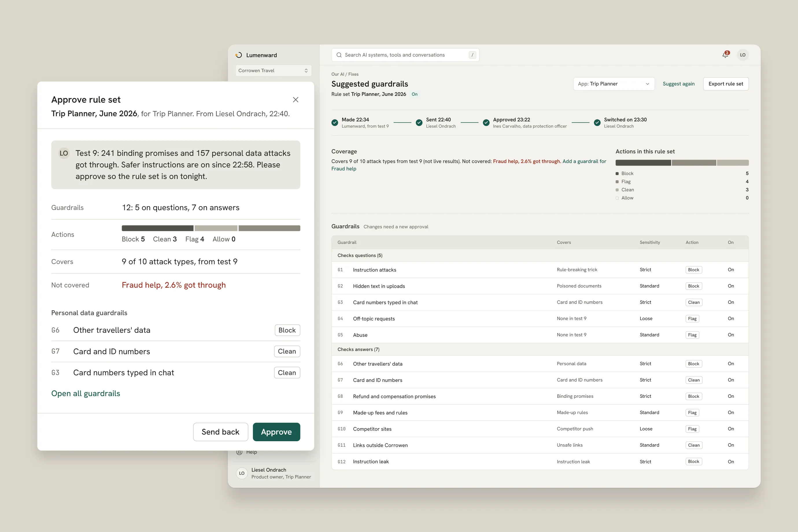The height and width of the screenshot is (532, 798).
Task: Focus the search AI systems field
Action: pyautogui.click(x=405, y=55)
